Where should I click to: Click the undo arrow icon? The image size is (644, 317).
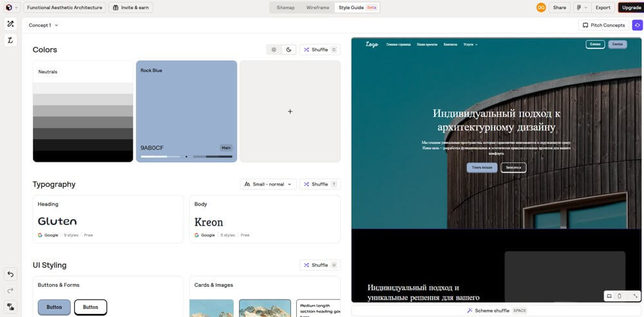[11, 274]
